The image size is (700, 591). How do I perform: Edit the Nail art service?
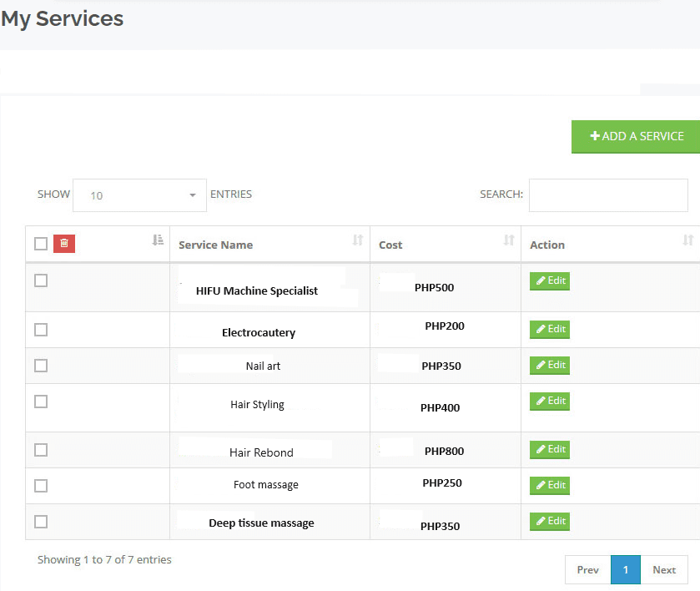point(550,366)
